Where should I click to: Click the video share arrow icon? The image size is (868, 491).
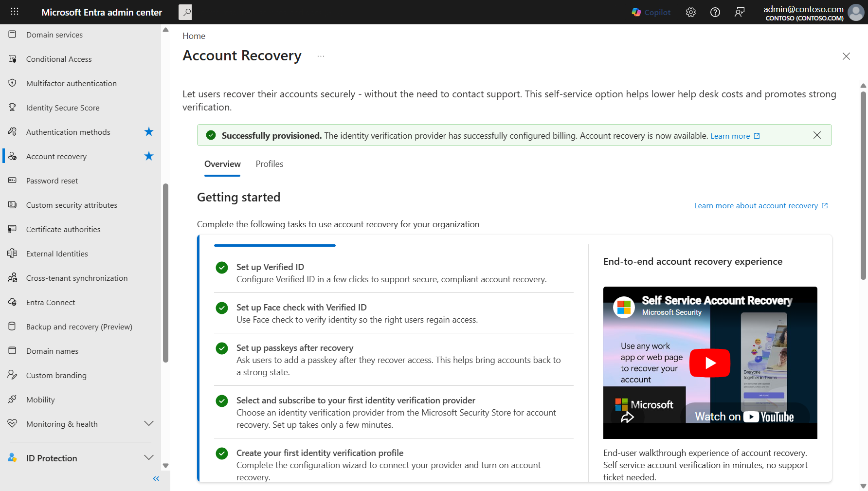627,418
